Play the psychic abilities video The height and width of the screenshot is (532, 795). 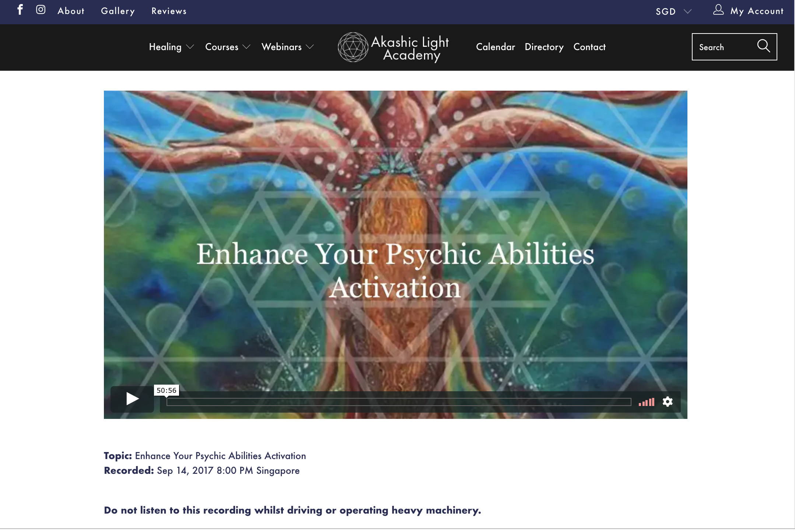(x=132, y=399)
